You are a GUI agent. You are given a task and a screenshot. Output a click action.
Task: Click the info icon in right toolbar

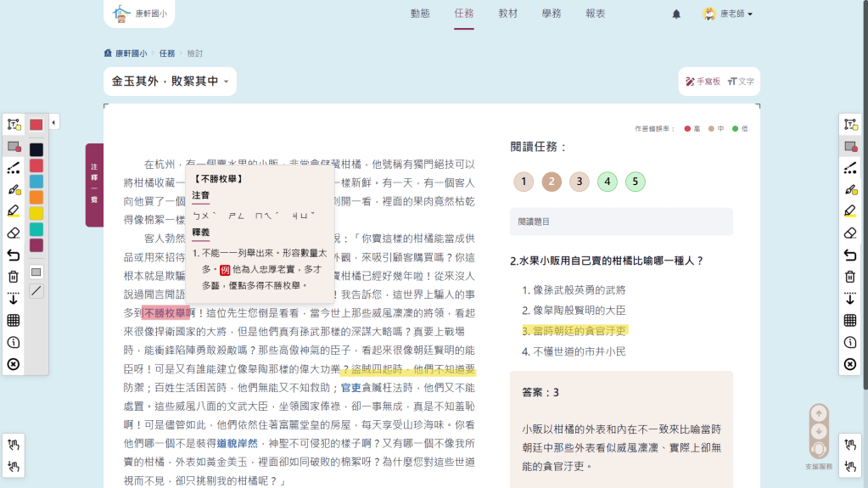point(850,342)
